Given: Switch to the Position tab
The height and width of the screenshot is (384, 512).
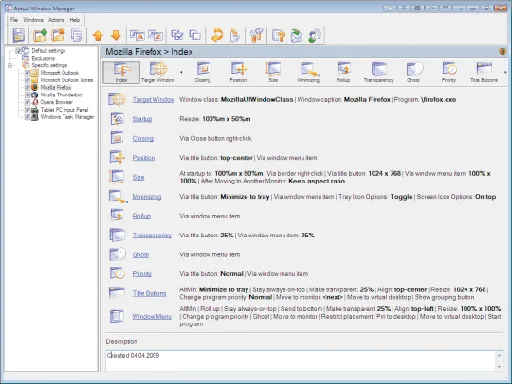Looking at the screenshot, I should (x=238, y=72).
